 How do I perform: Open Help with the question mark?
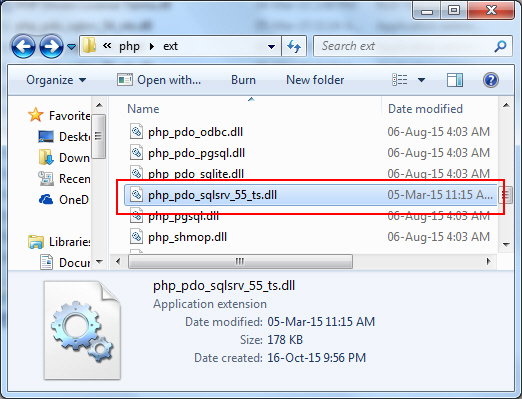[x=491, y=80]
